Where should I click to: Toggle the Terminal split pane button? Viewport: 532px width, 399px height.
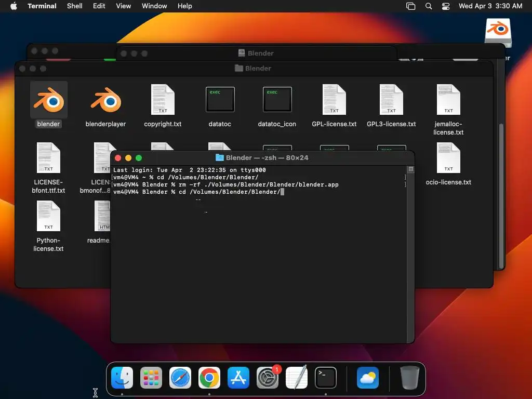[410, 169]
